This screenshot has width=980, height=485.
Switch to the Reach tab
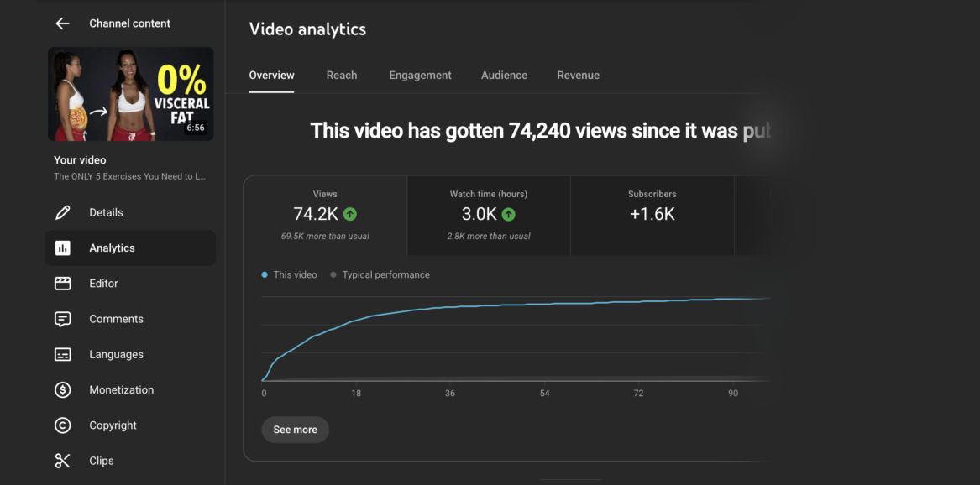pos(342,75)
